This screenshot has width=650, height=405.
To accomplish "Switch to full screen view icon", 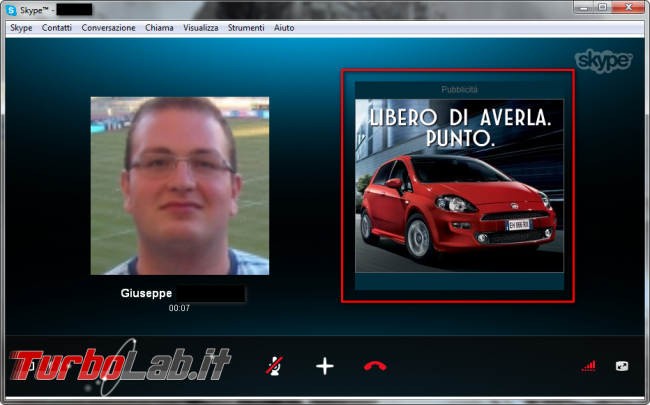I will (x=622, y=366).
